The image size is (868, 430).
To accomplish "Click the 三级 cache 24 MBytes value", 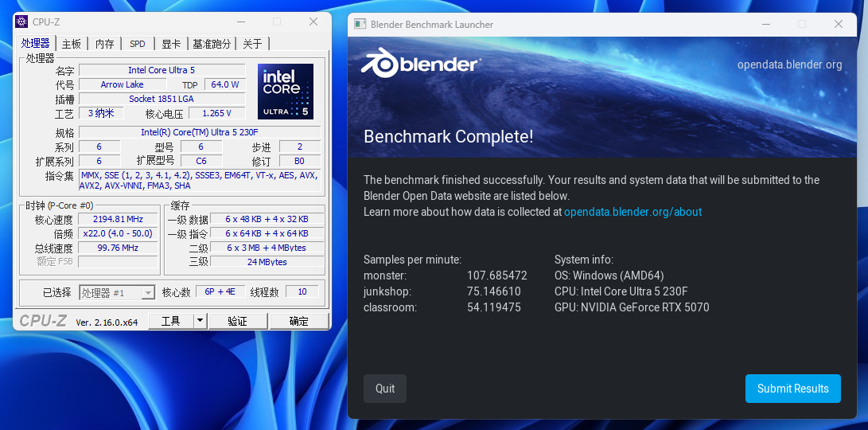I will click(267, 261).
